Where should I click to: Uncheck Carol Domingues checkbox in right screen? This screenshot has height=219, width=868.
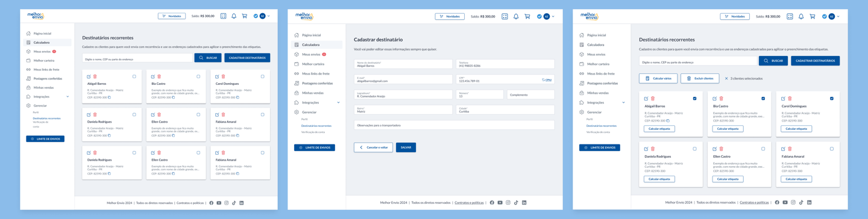(x=832, y=99)
